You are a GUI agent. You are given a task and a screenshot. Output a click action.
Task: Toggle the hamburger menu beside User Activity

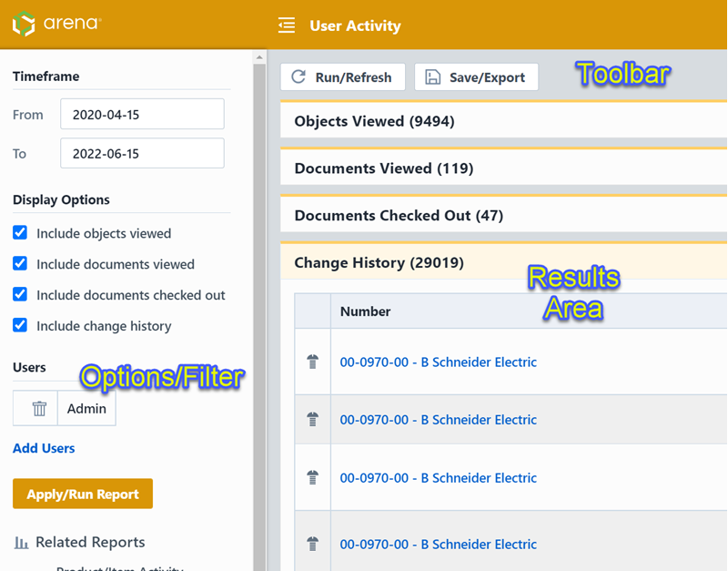287,25
